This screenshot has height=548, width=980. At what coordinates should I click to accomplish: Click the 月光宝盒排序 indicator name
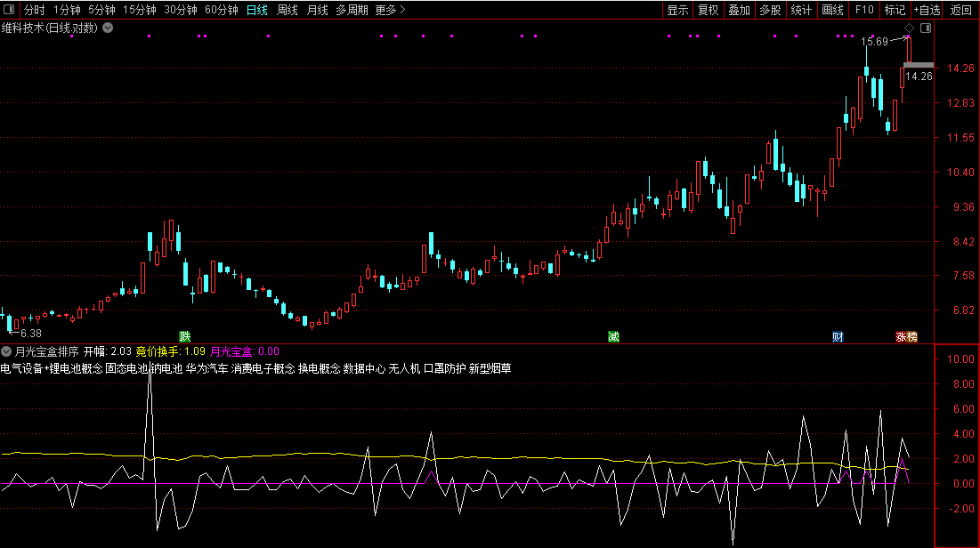coord(47,351)
